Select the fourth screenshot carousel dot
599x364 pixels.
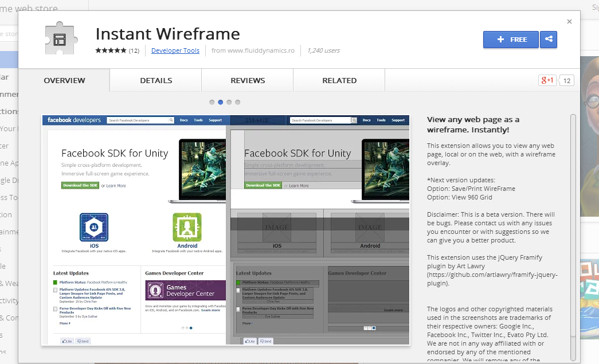click(x=238, y=102)
